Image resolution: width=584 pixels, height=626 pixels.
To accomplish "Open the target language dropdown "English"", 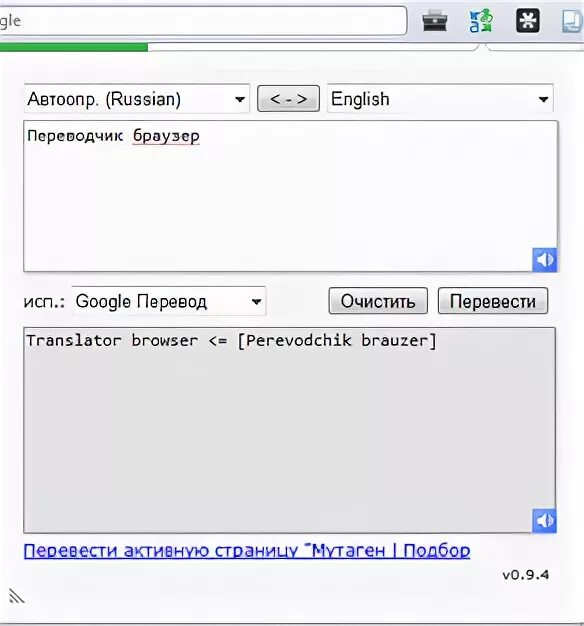I will (x=440, y=99).
